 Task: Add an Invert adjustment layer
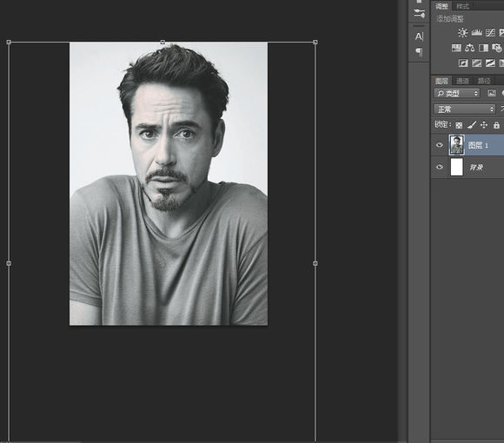coord(463,63)
